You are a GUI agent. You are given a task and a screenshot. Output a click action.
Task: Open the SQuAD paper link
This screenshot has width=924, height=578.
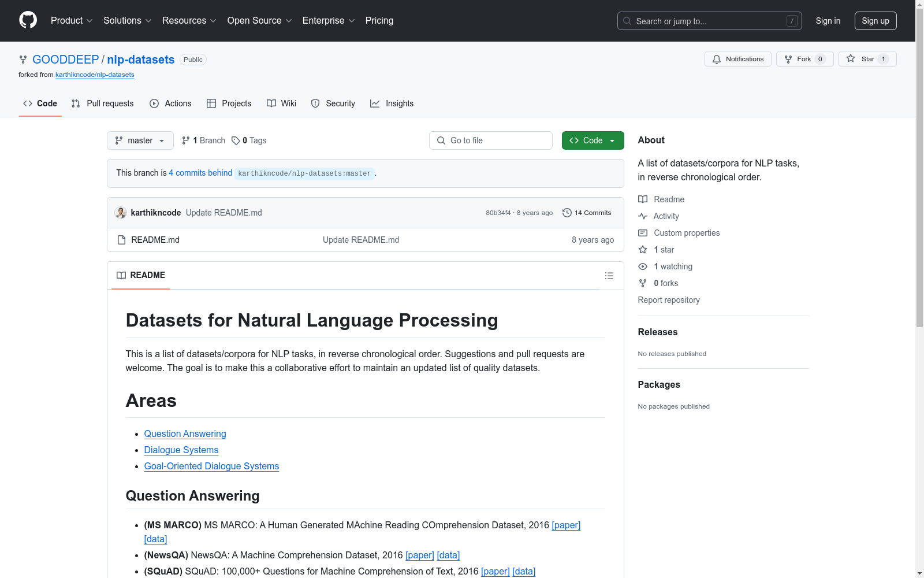point(495,572)
